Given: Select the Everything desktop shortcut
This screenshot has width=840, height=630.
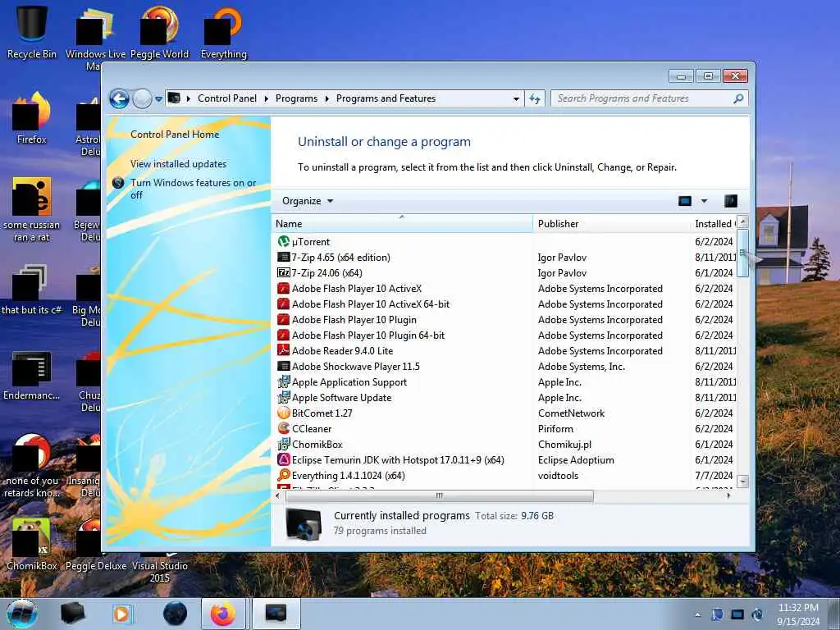Looking at the screenshot, I should (223, 32).
